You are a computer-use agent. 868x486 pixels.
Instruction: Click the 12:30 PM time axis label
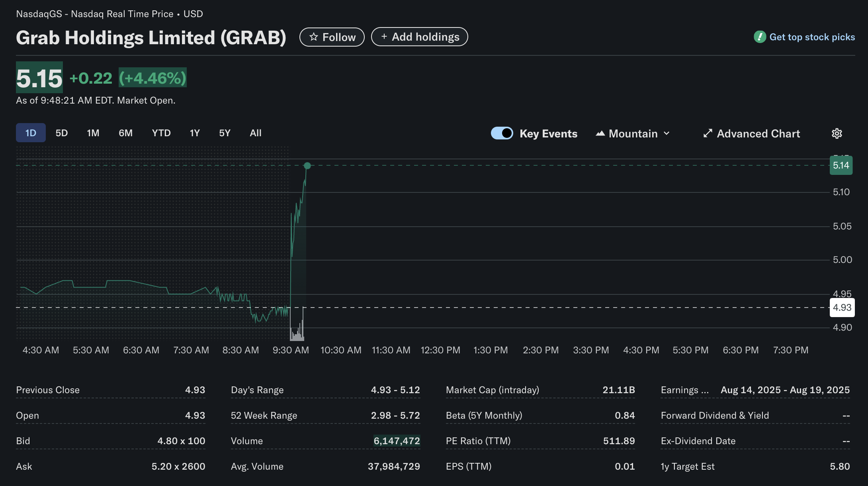(x=440, y=350)
